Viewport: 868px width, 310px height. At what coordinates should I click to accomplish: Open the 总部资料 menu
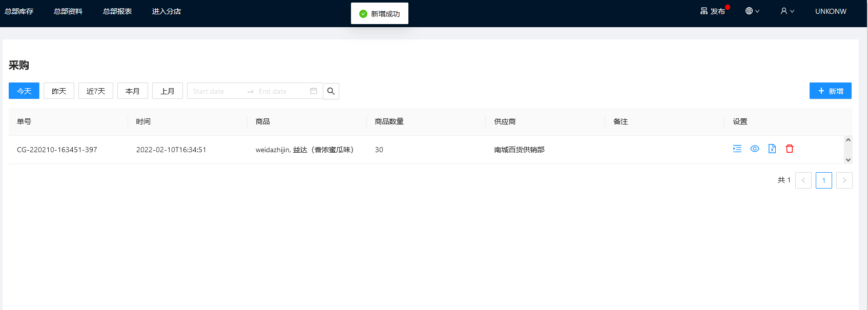[x=68, y=11]
